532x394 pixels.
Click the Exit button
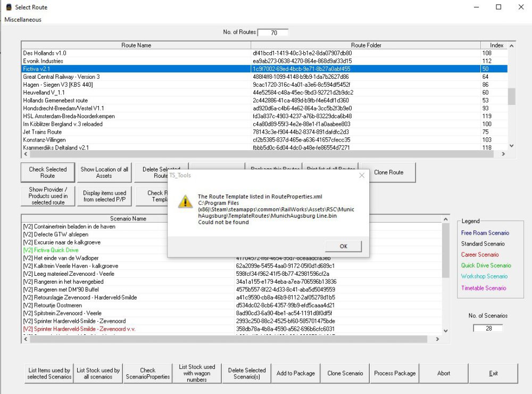point(494,373)
